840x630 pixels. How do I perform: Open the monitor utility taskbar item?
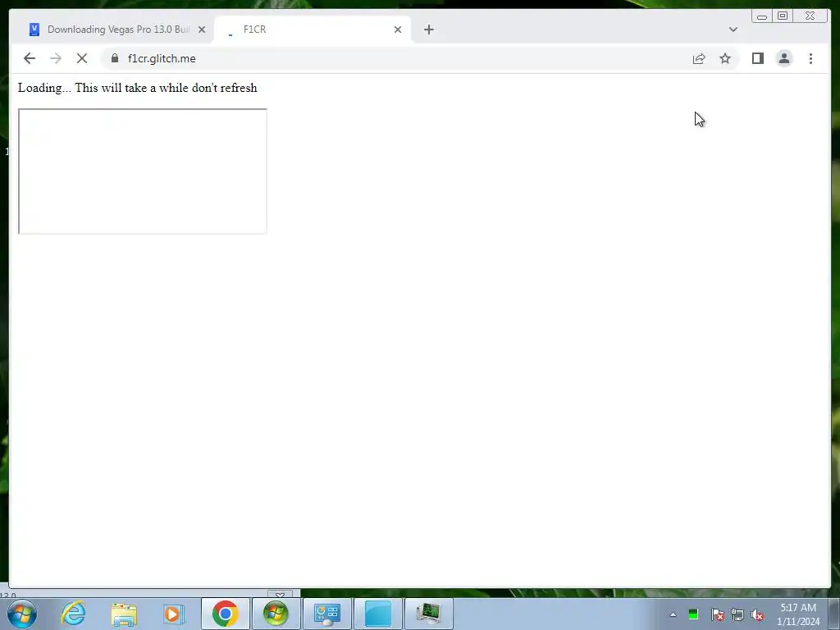point(428,614)
